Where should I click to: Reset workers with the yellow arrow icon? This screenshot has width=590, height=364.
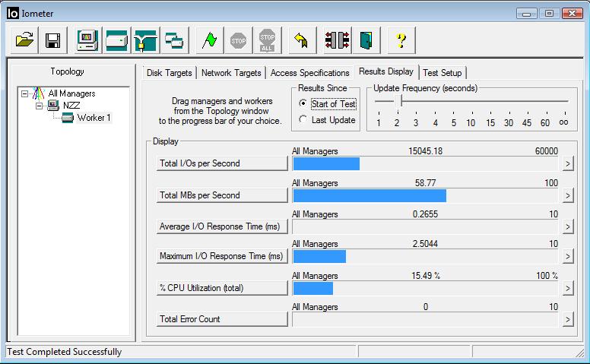[x=302, y=40]
